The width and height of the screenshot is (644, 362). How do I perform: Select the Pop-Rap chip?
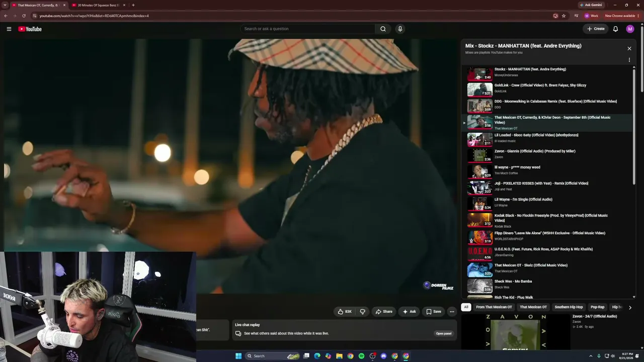(598, 307)
